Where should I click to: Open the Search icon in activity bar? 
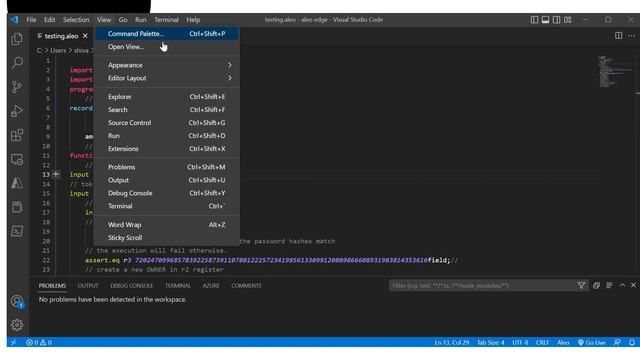[17, 62]
